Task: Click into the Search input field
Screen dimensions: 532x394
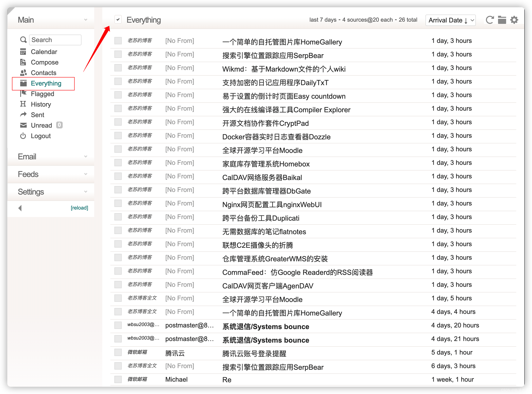Action: point(55,40)
